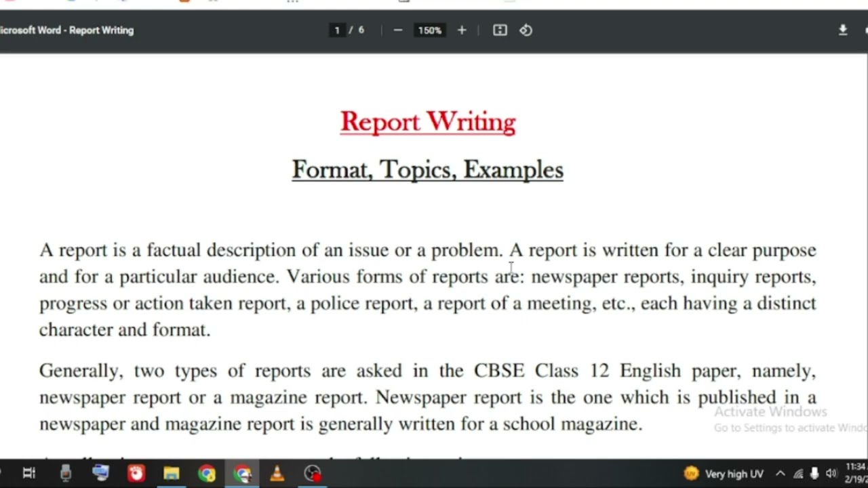Open File Explorer from the taskbar
Viewport: 868px width, 488px height.
coord(171,474)
